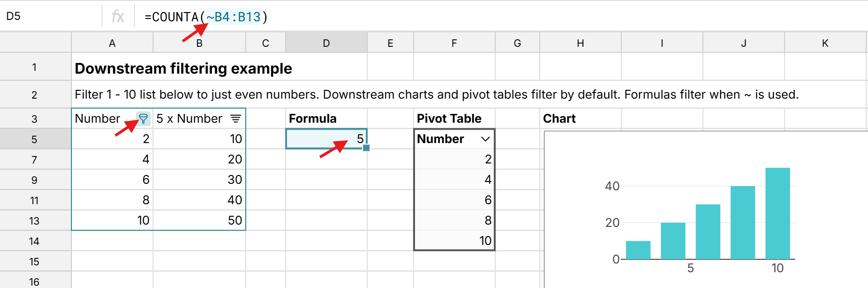Click the formula bar with COUNTA formula
This screenshot has width=868, height=288.
[x=417, y=17]
